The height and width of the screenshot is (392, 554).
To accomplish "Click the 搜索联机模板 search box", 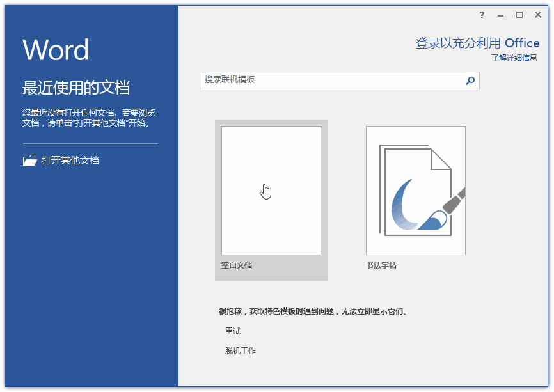I will point(320,81).
